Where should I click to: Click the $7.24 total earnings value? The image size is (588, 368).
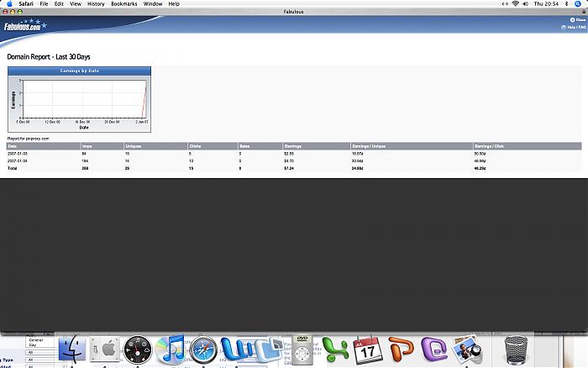point(289,168)
